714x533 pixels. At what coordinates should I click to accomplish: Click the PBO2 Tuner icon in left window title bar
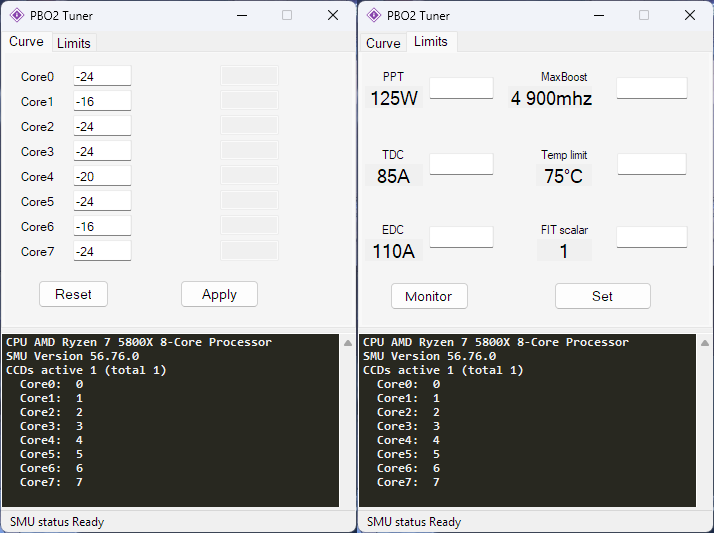click(x=17, y=15)
